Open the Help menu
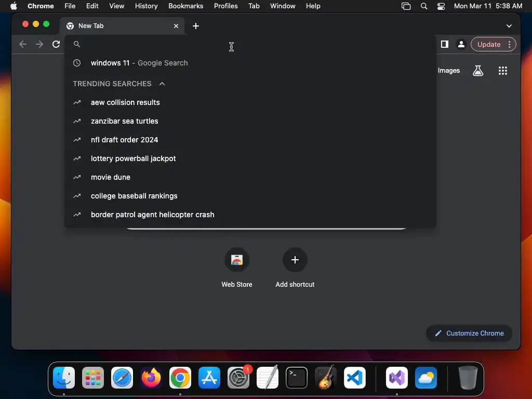The height and width of the screenshot is (399, 532). (x=313, y=6)
